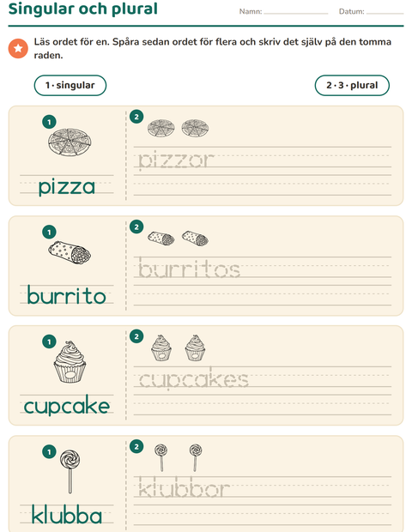Click the Datum input line

385,11
